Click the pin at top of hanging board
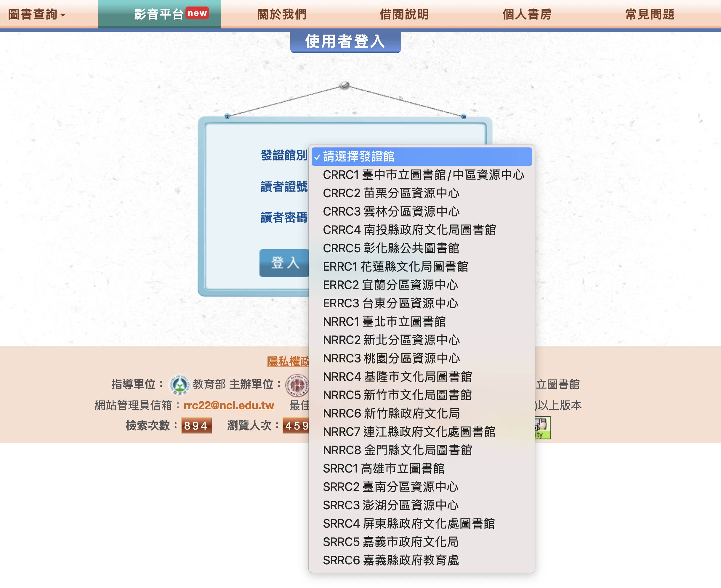721x588 pixels. [x=345, y=85]
